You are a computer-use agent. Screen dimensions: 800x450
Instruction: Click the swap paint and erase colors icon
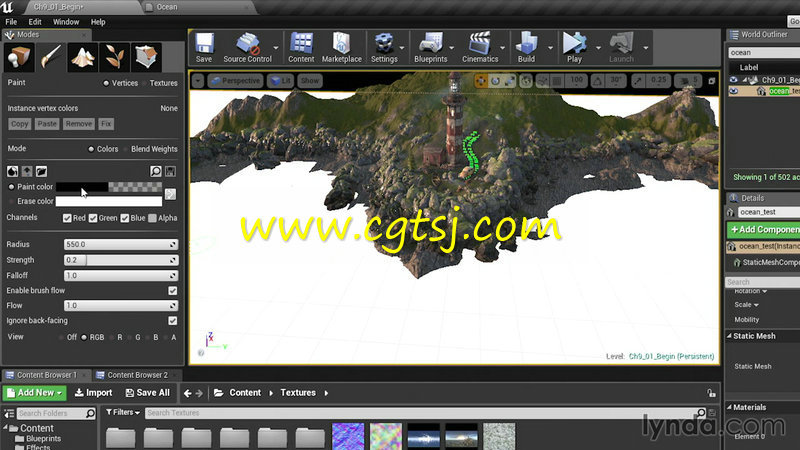pos(170,194)
